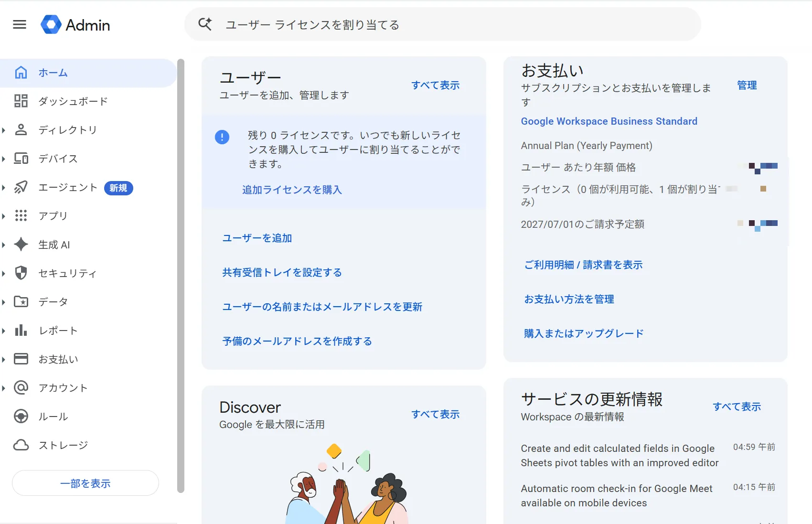Open 共有受信トレイを設定する link

click(282, 272)
